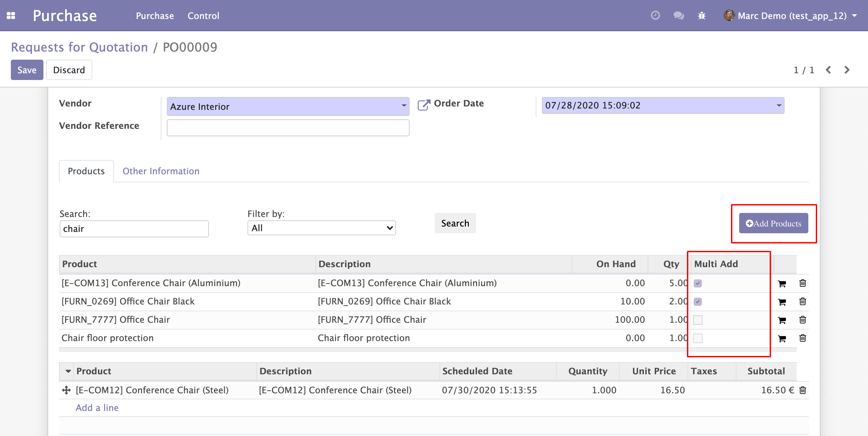868x436 pixels.
Task: Check Multi Add for Chair floor protection
Action: 697,338
